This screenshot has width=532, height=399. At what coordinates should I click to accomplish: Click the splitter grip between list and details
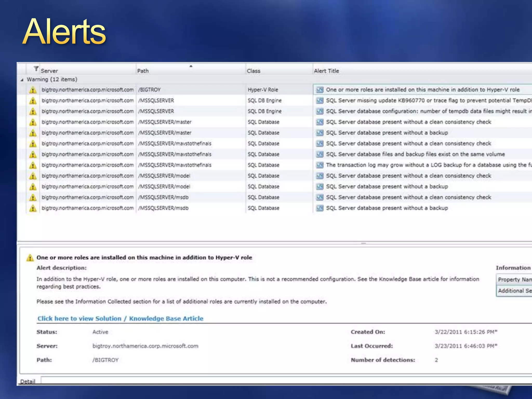[363, 243]
